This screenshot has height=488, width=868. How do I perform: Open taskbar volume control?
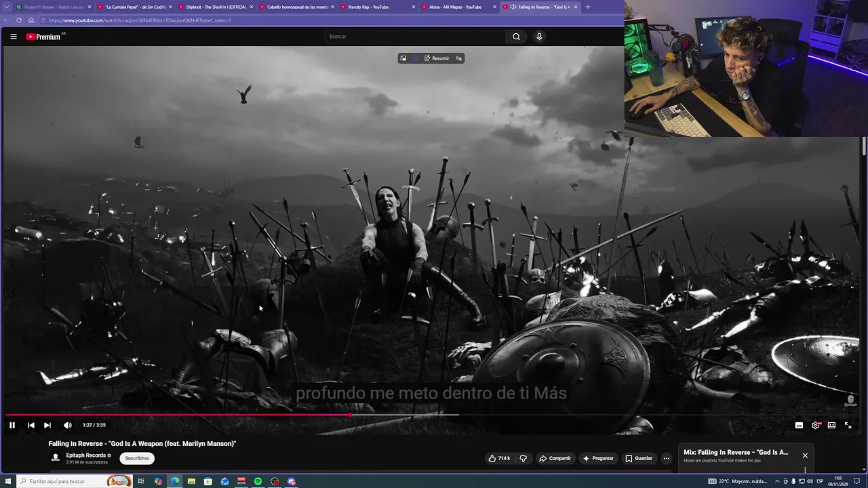pyautogui.click(x=810, y=481)
